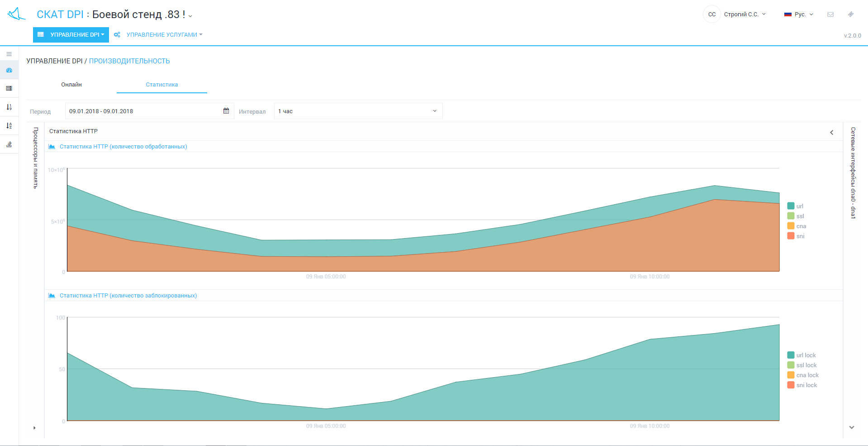The width and height of the screenshot is (868, 446).
Task: Open the 1 час interval dropdown
Action: (x=358, y=111)
